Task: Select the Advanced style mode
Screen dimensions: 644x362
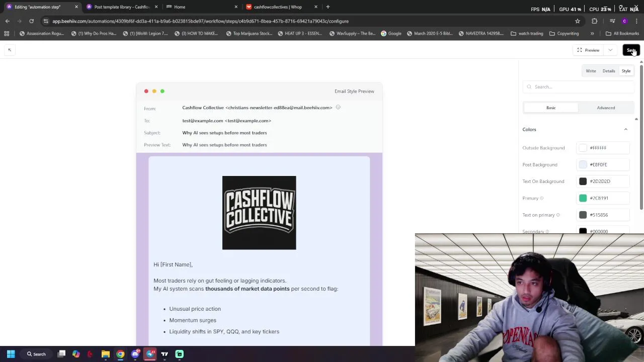Action: pyautogui.click(x=606, y=108)
